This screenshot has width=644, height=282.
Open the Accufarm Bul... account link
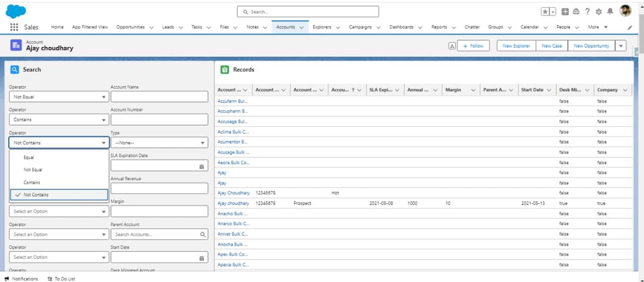[233, 101]
